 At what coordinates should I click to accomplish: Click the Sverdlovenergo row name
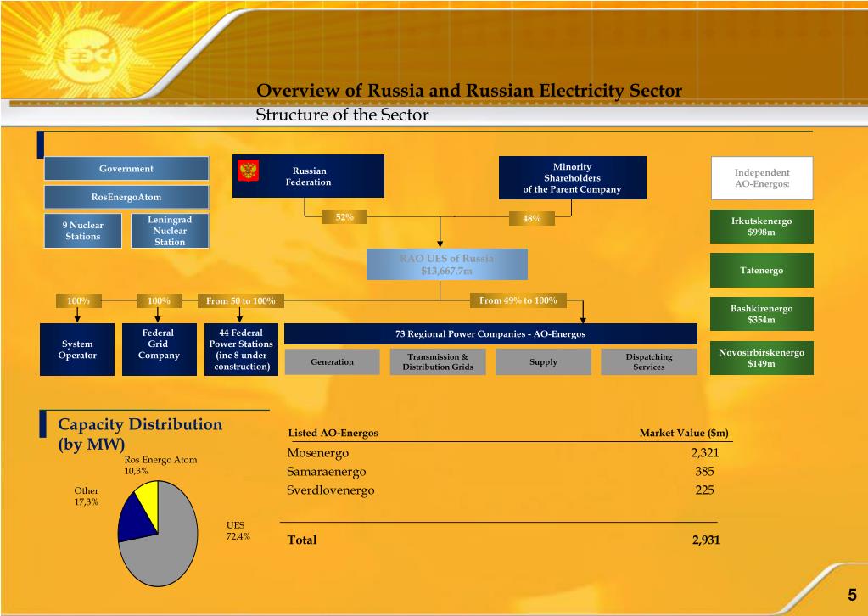pos(330,490)
